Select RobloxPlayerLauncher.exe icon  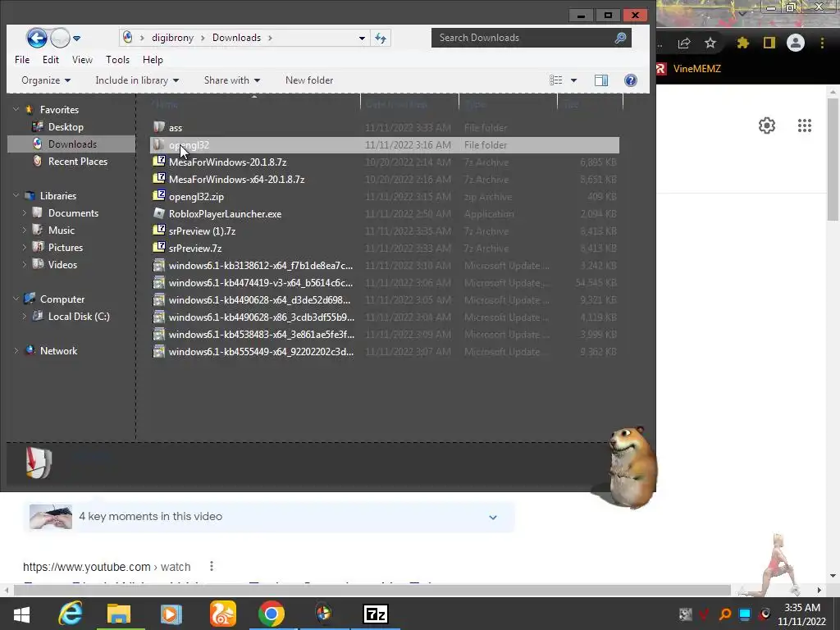[x=158, y=213]
